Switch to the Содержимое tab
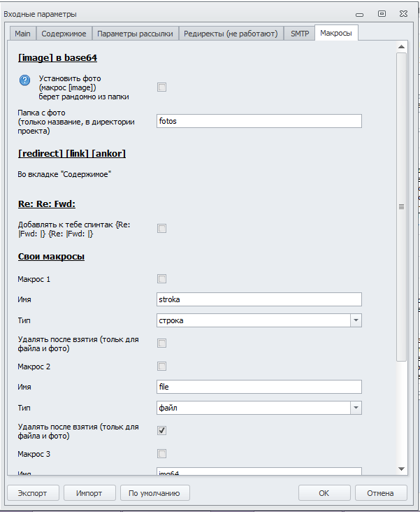The width and height of the screenshot is (420, 512). (64, 33)
